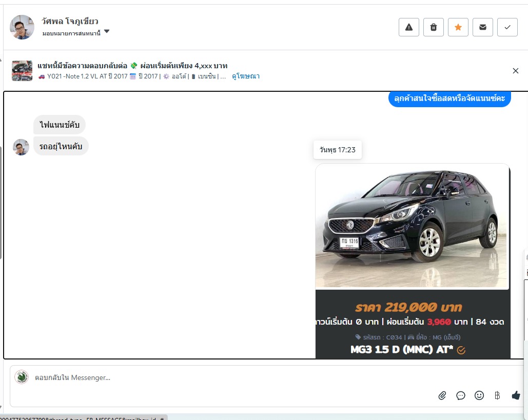528x420 pixels.
Task: Select the รถอยู่ไหนคับ message bubble
Action: [x=61, y=146]
